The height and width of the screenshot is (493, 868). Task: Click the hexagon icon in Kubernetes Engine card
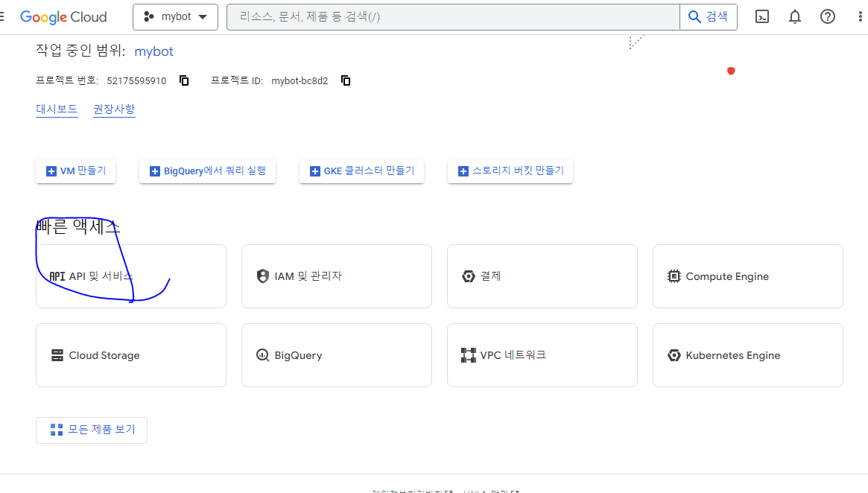point(674,355)
